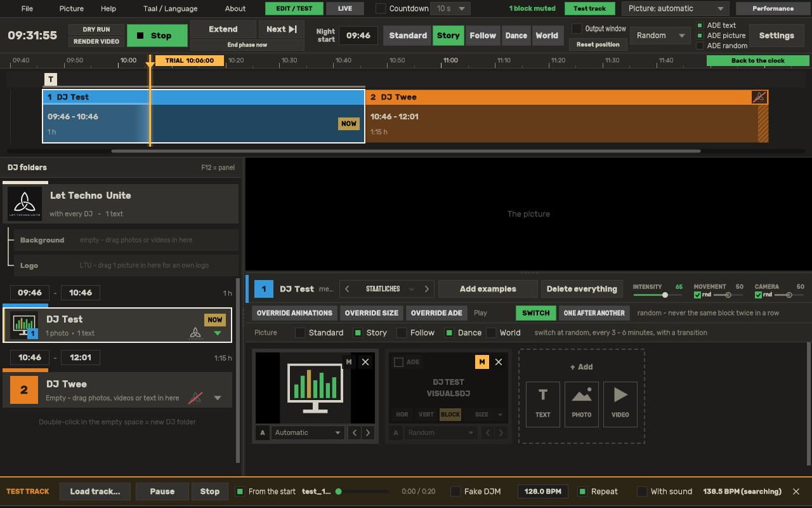Add a new PHOTO block
This screenshot has height=508, width=812.
[x=582, y=404]
